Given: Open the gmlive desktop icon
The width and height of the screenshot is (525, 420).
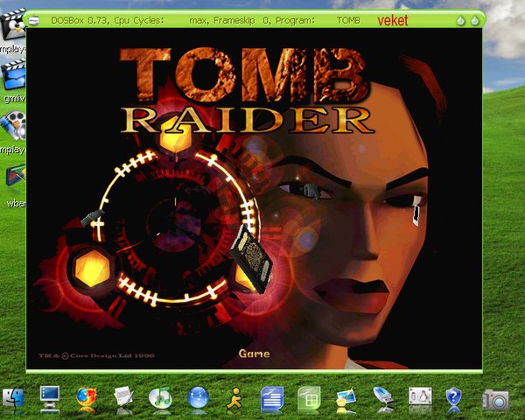Looking at the screenshot, I should coord(13,74).
